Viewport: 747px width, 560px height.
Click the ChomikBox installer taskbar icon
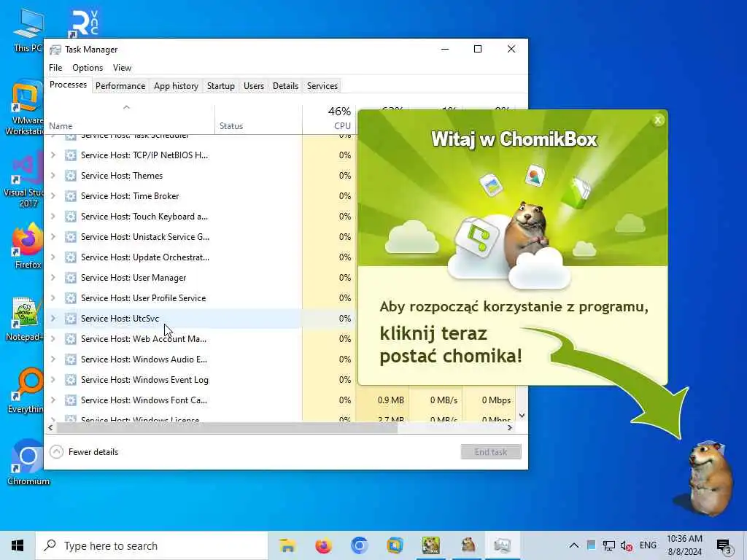tap(430, 545)
